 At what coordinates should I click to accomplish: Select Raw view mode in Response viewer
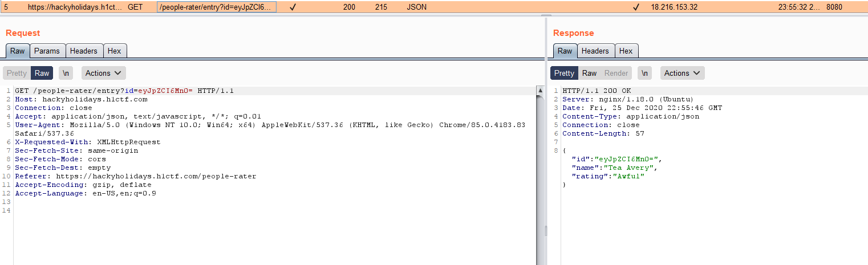click(589, 73)
